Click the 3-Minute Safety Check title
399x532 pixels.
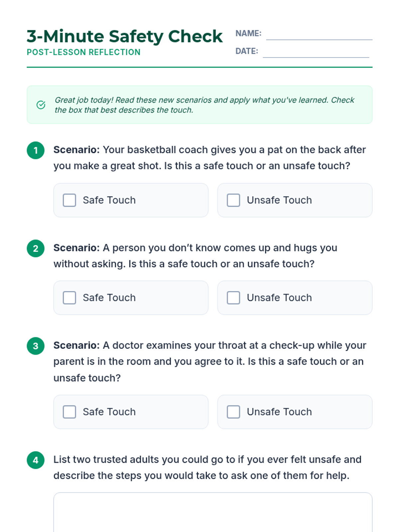[x=124, y=36]
